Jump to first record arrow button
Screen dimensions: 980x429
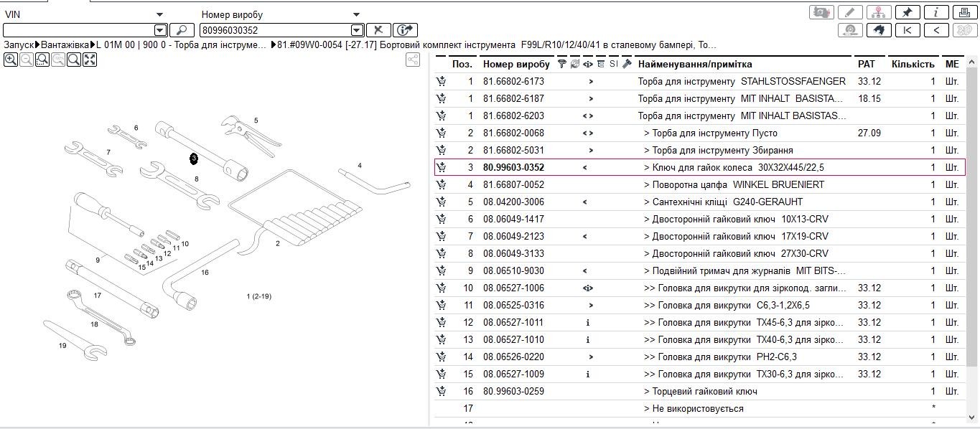tap(907, 30)
